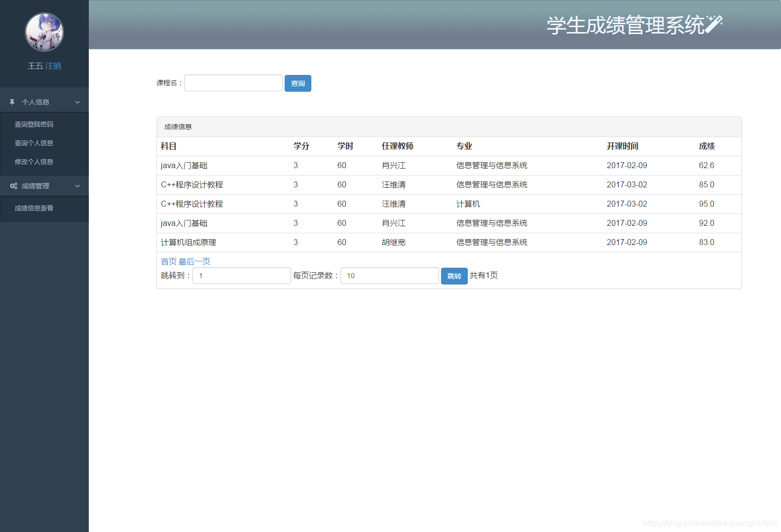Click the 学生成绩管理系统 title
The image size is (781, 532).
(626, 25)
